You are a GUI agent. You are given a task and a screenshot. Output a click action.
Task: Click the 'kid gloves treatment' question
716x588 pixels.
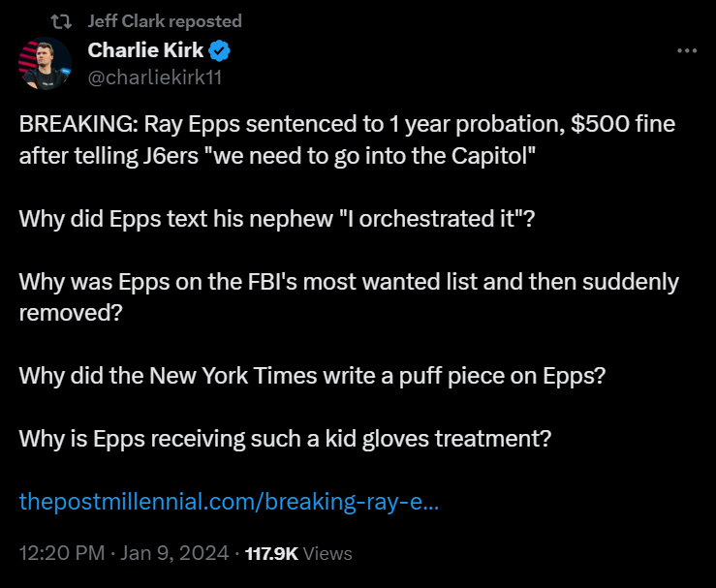286,439
